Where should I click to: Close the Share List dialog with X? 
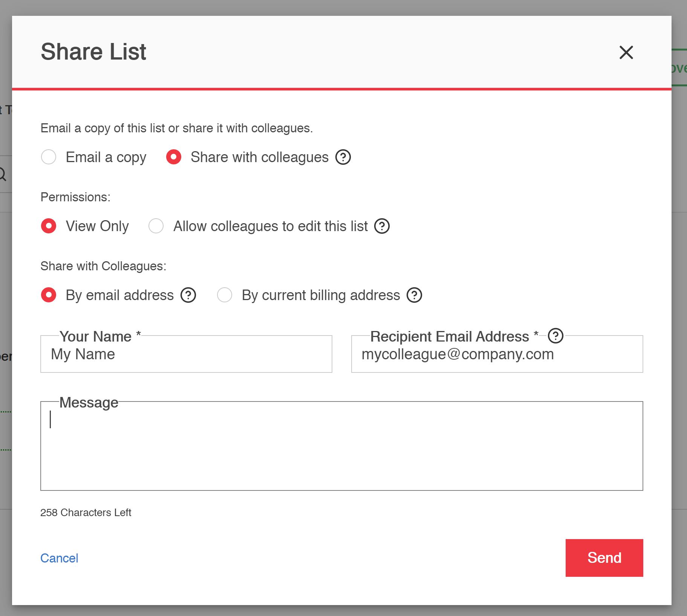pos(626,52)
